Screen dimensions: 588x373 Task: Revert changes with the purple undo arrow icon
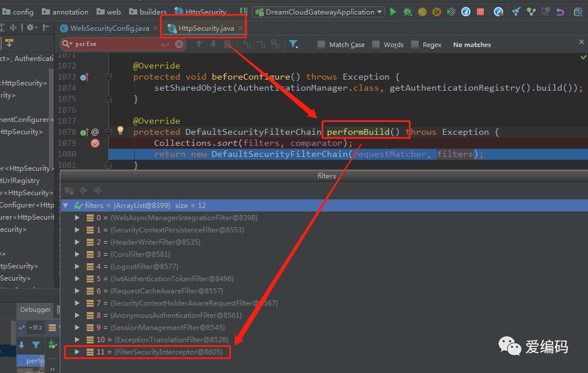[x=560, y=12]
